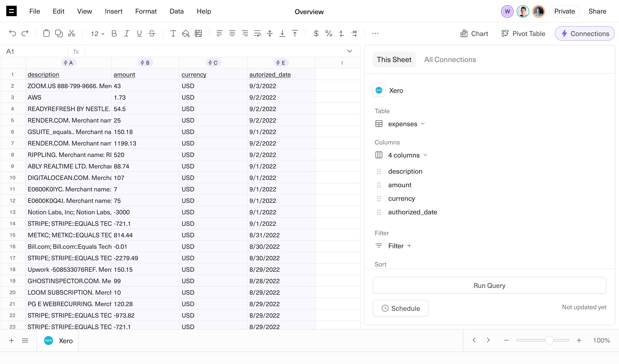Click the percent format icon

[x=329, y=33]
